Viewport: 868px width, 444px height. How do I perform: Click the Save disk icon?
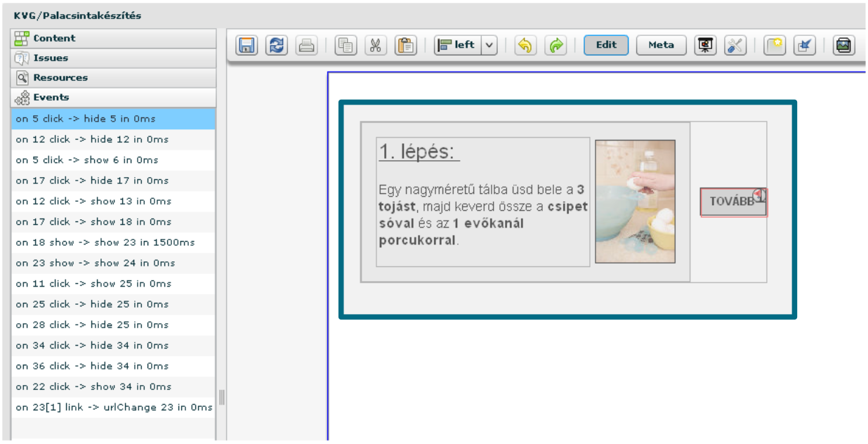246,46
